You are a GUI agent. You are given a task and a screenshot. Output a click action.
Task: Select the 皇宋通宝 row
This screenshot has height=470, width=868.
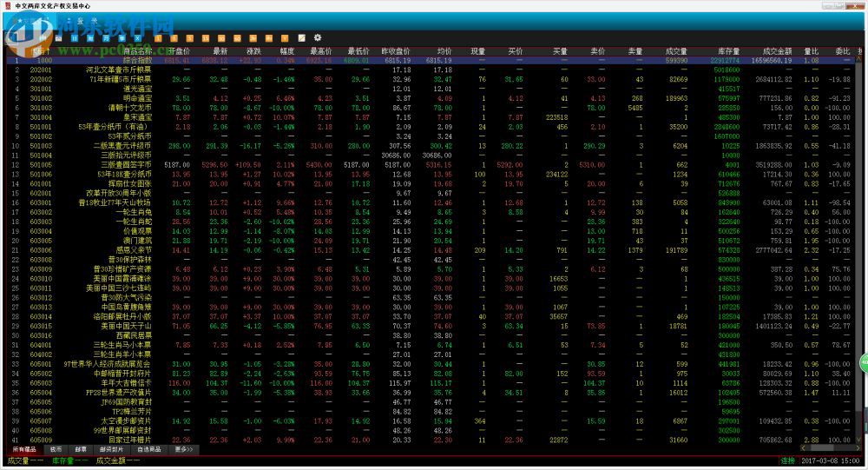tap(431, 117)
